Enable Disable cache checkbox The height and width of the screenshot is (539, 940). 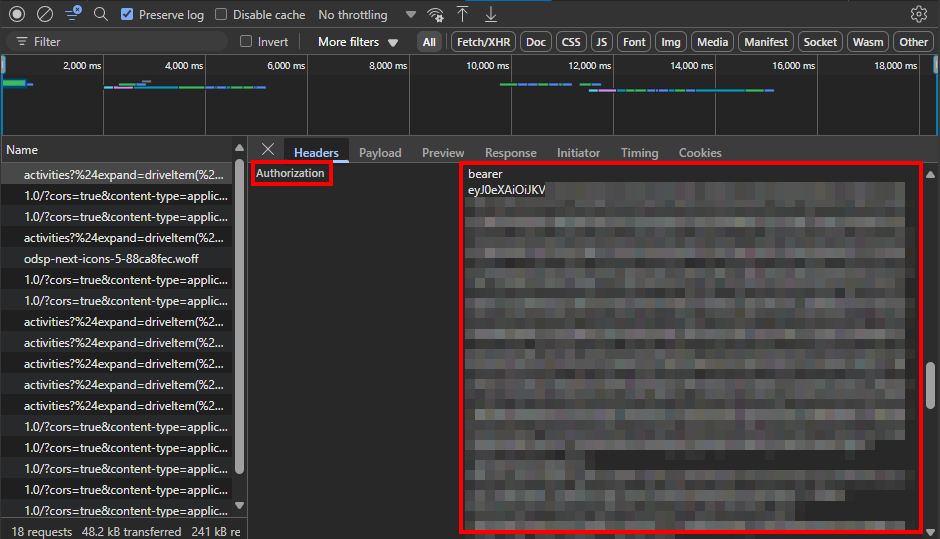pyautogui.click(x=221, y=14)
